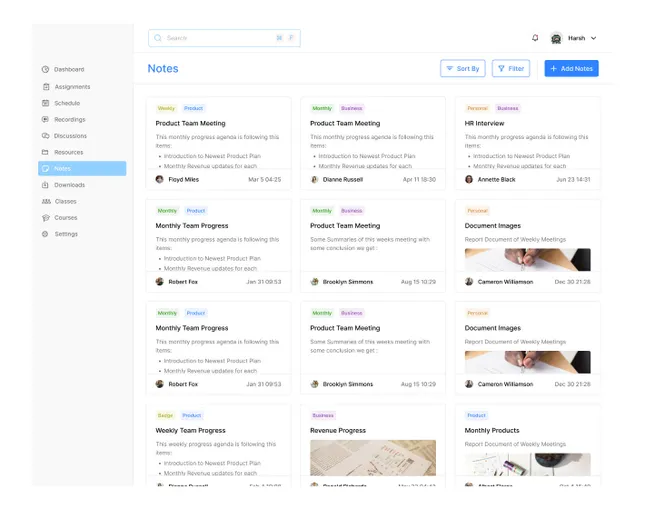The width and height of the screenshot is (645, 509).
Task: Open Courses page
Action: (x=66, y=218)
